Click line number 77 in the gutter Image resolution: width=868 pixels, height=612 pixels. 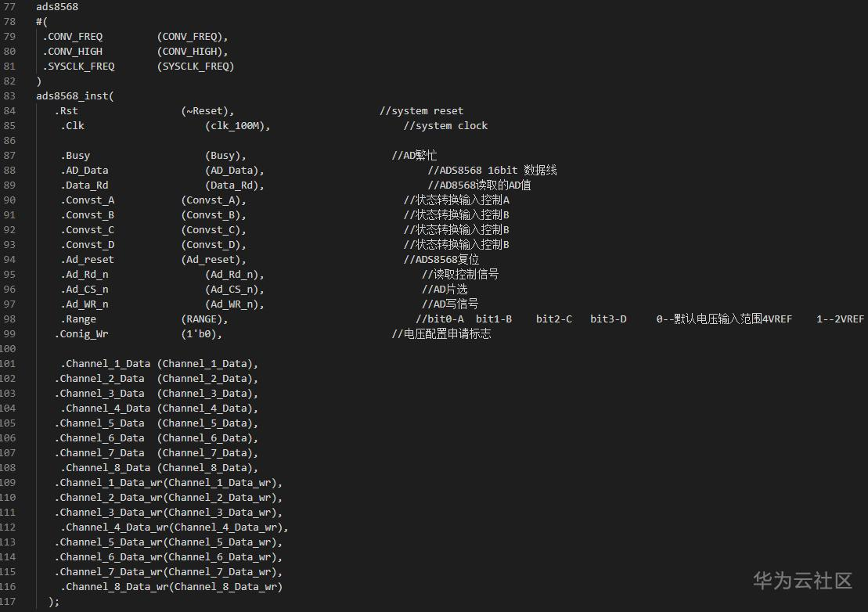tap(9, 7)
